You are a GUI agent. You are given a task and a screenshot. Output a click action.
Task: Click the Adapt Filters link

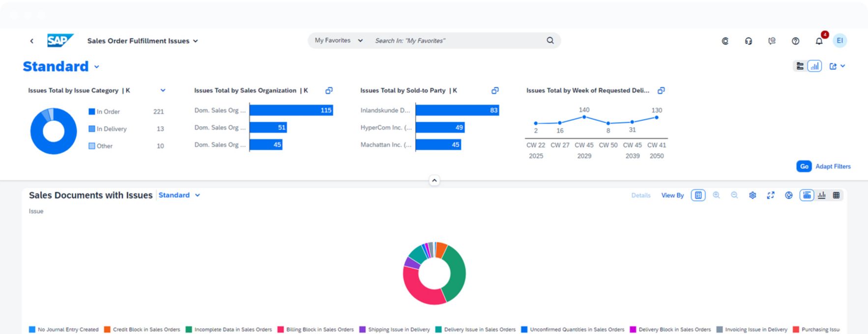(x=833, y=167)
